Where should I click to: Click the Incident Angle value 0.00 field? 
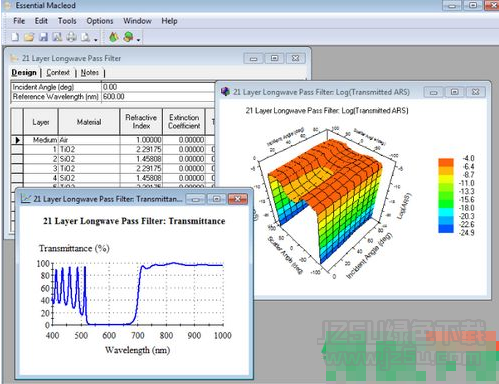(x=158, y=87)
